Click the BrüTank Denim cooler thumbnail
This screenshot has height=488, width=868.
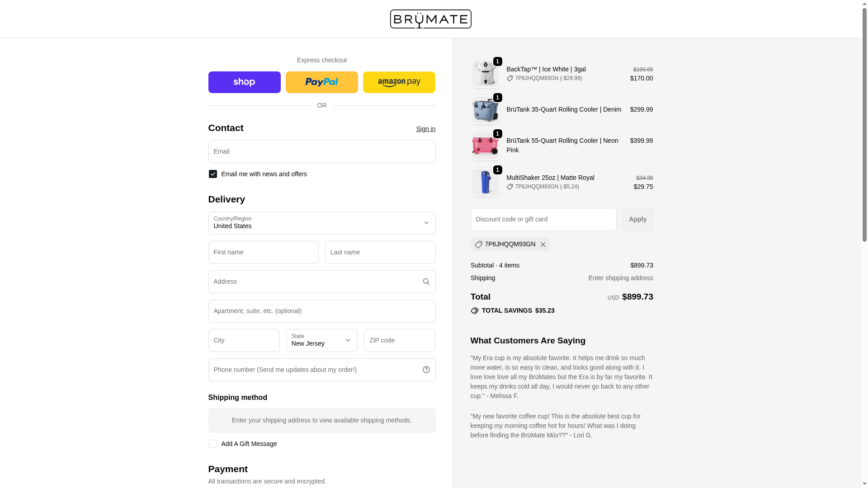485,110
